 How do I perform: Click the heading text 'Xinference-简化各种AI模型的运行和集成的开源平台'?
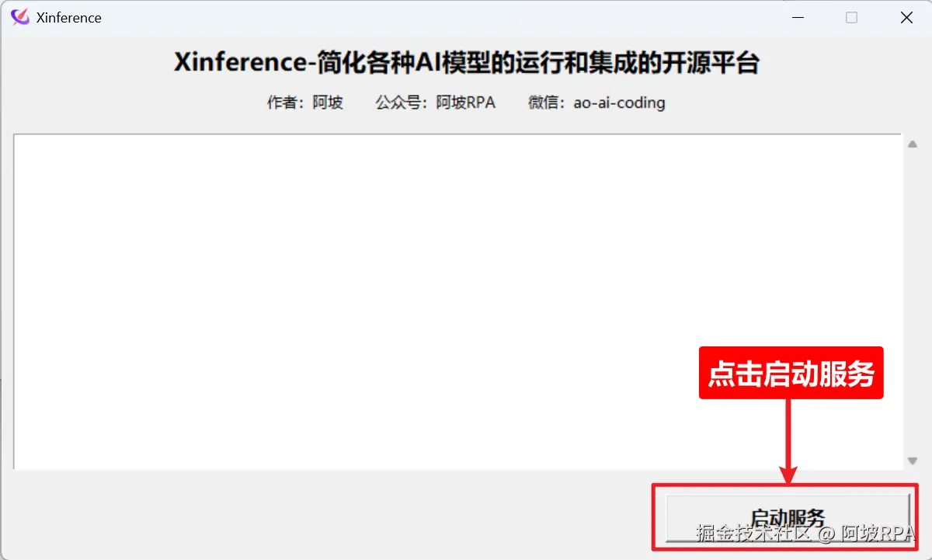tap(466, 63)
